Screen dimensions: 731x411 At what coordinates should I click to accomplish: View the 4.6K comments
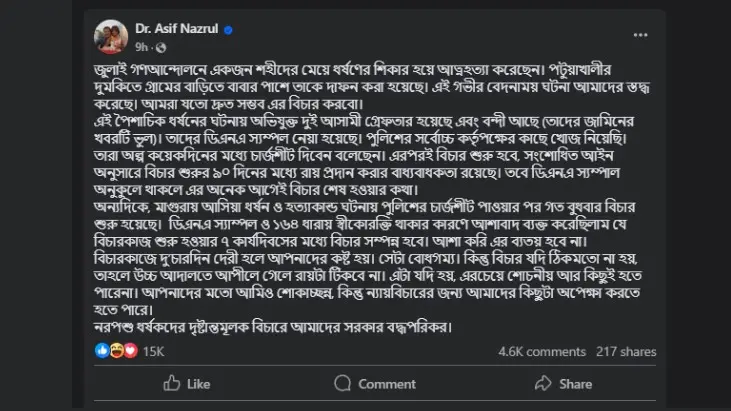pyautogui.click(x=541, y=351)
